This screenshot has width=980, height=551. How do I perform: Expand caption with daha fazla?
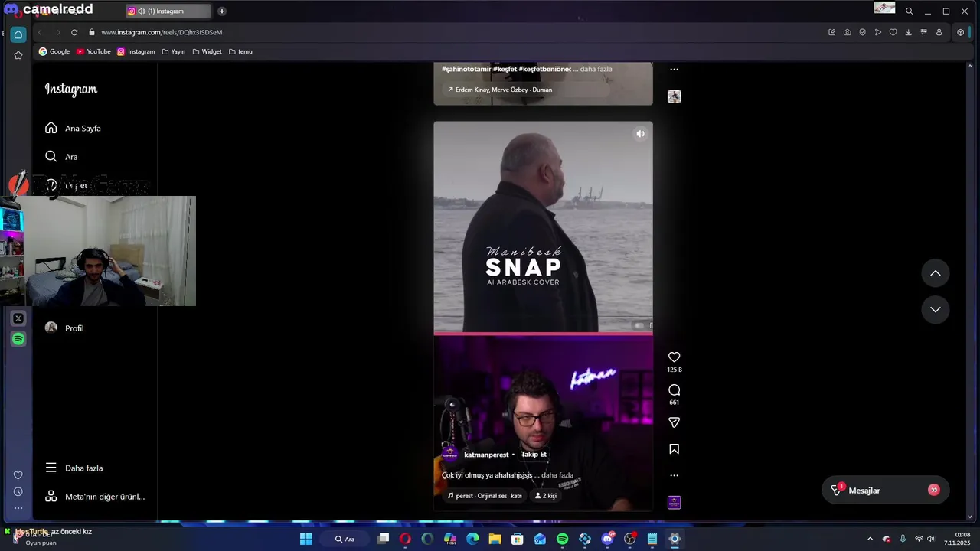point(557,475)
